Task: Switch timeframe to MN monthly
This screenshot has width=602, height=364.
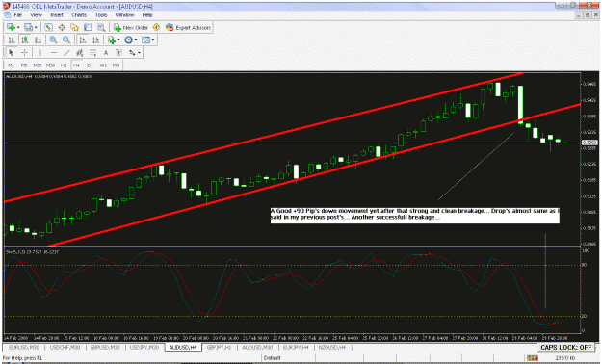Action: click(116, 65)
